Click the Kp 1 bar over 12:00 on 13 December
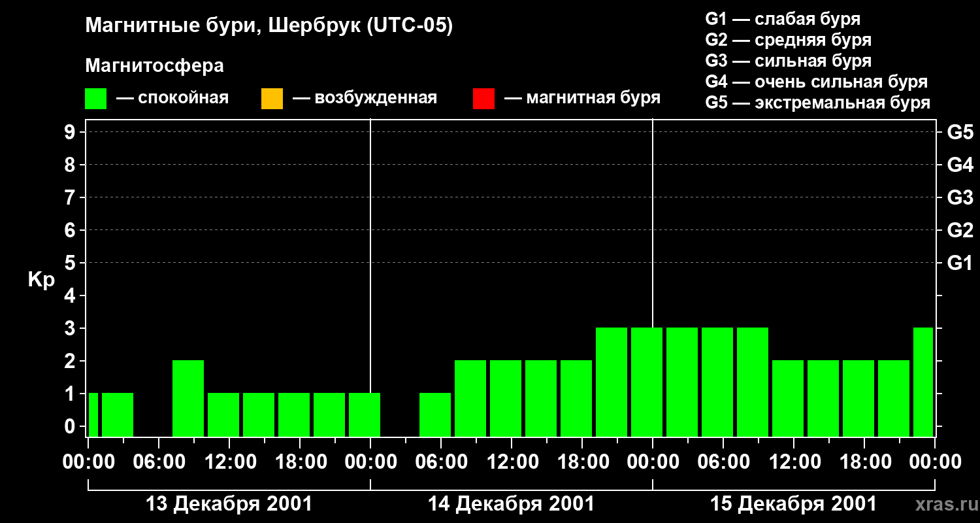Image resolution: width=980 pixels, height=523 pixels. click(x=223, y=414)
